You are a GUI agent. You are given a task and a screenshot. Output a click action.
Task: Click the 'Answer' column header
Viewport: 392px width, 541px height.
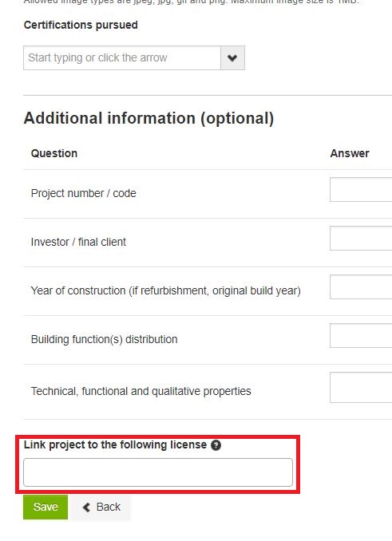(350, 153)
